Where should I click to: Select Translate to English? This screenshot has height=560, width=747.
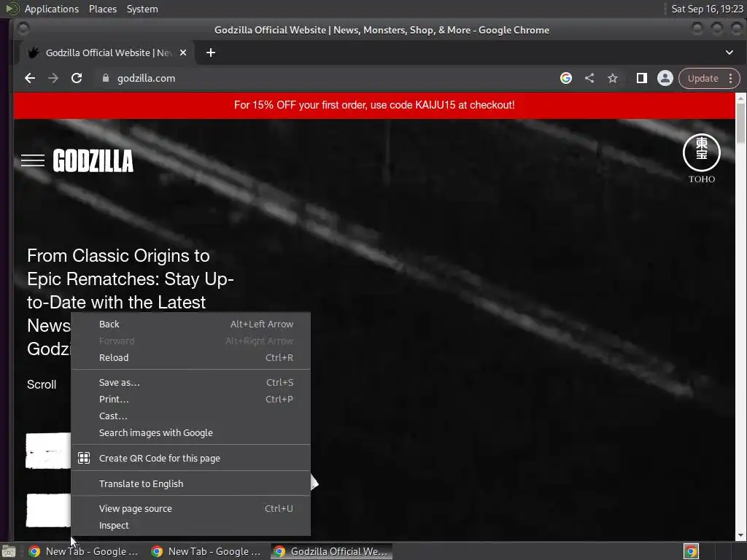[x=190, y=483]
